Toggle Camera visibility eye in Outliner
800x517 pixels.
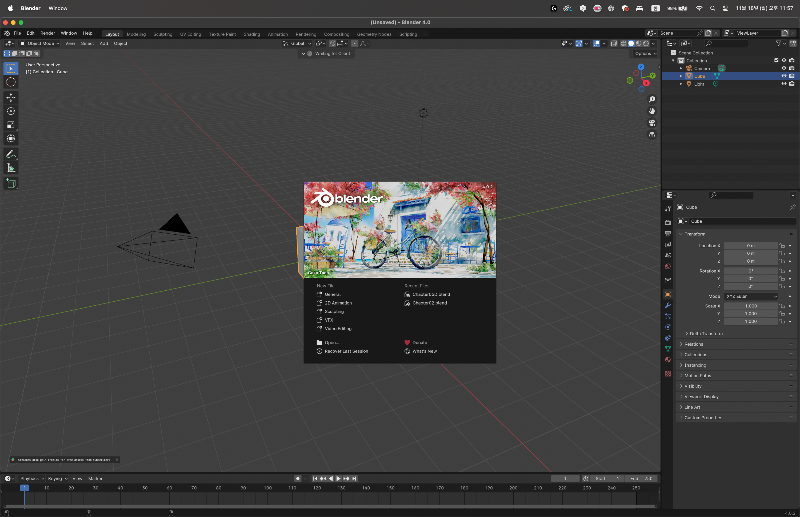(784, 68)
